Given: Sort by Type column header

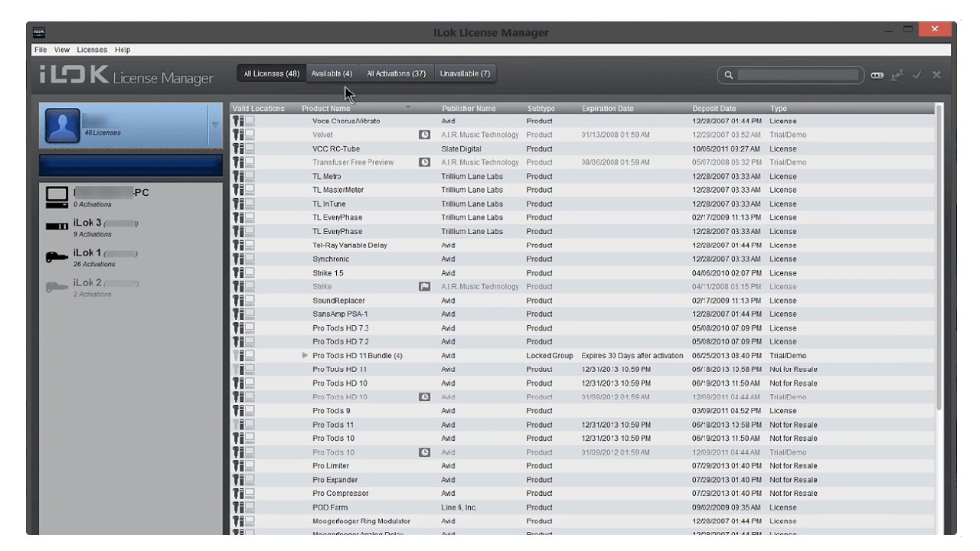Looking at the screenshot, I should pyautogui.click(x=778, y=109).
